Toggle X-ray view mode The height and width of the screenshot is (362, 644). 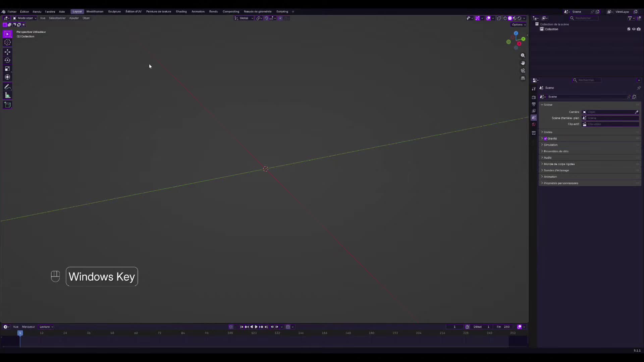pyautogui.click(x=499, y=18)
